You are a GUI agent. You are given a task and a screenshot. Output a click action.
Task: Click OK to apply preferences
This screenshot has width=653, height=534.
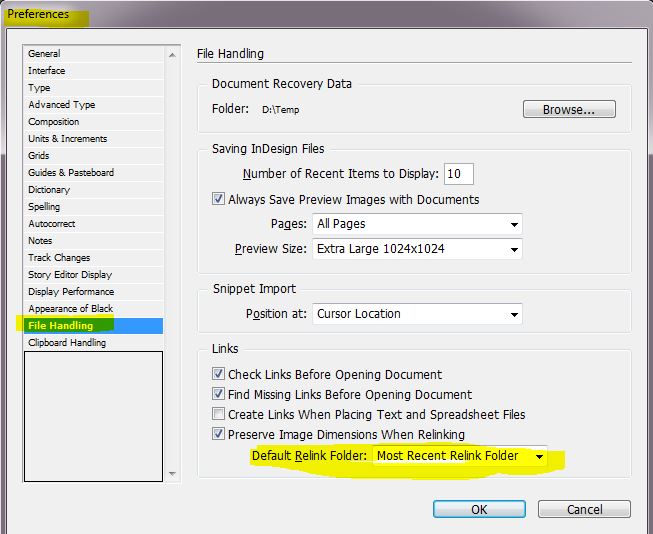(479, 509)
